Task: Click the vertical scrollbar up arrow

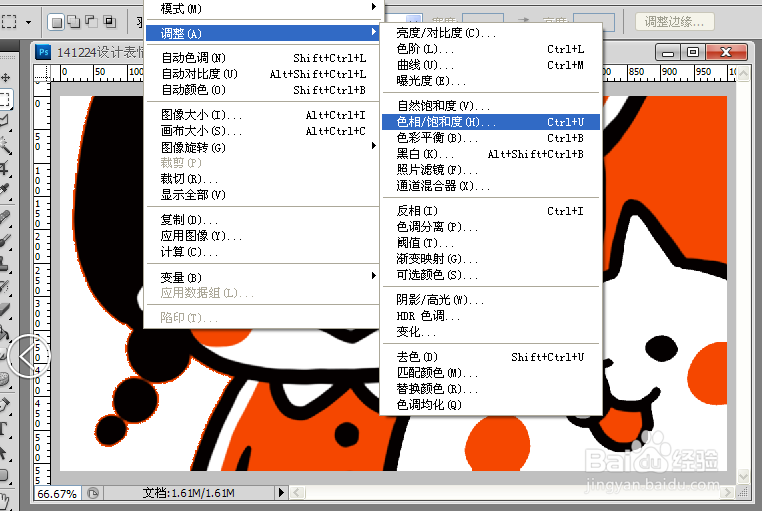Action: click(x=743, y=74)
